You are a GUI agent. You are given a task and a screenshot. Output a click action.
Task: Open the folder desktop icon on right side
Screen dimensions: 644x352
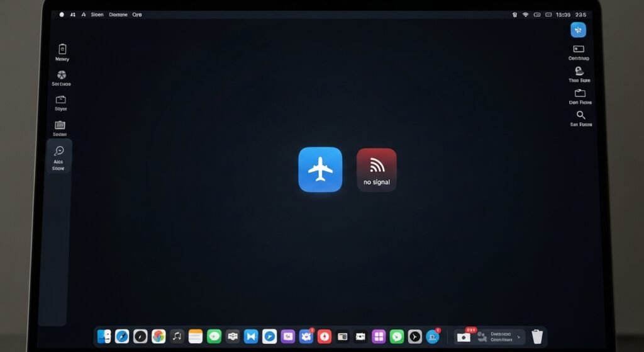point(580,93)
